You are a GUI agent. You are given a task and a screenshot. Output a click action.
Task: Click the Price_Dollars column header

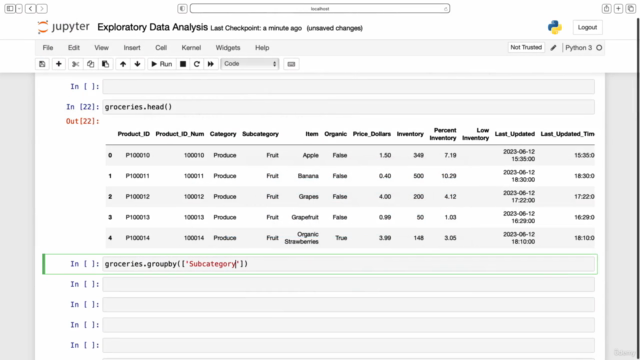(x=372, y=134)
